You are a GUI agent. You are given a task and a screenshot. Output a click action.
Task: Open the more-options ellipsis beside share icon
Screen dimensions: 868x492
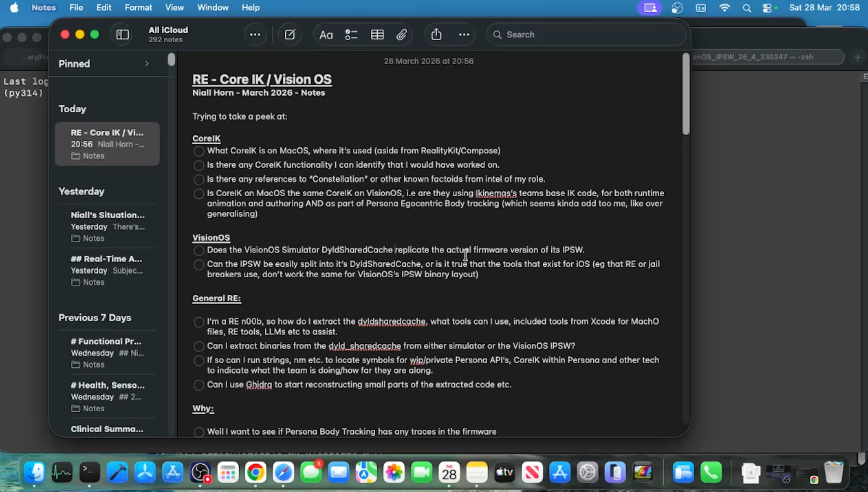coord(464,34)
